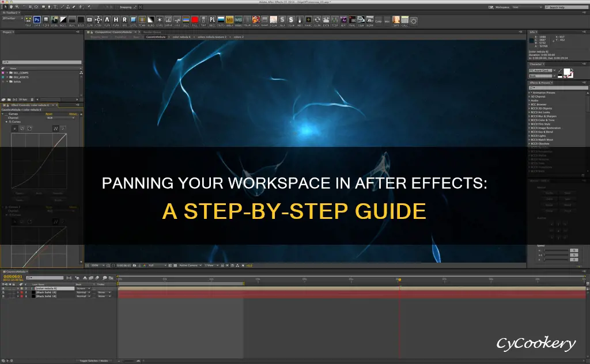Select the Info panel tab
Image resolution: width=590 pixels, height=364 pixels.
click(533, 32)
